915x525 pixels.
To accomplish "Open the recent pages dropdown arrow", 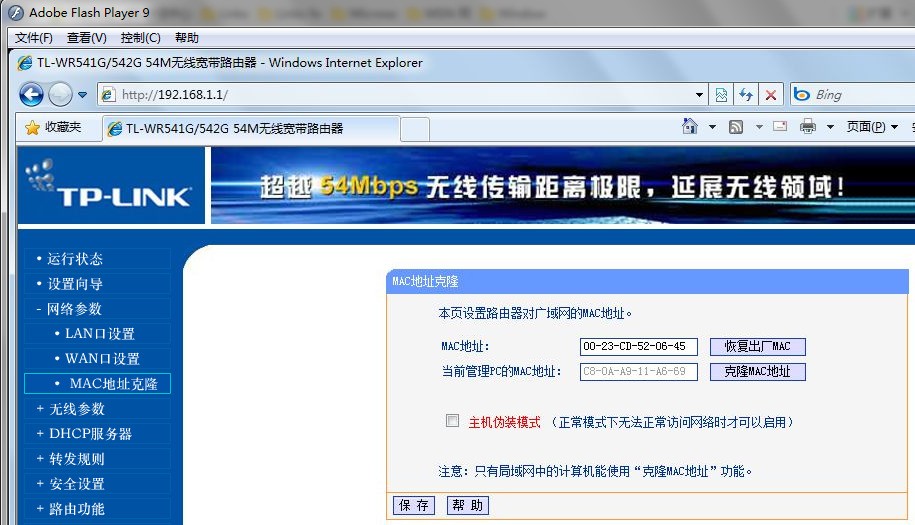I will (82, 95).
